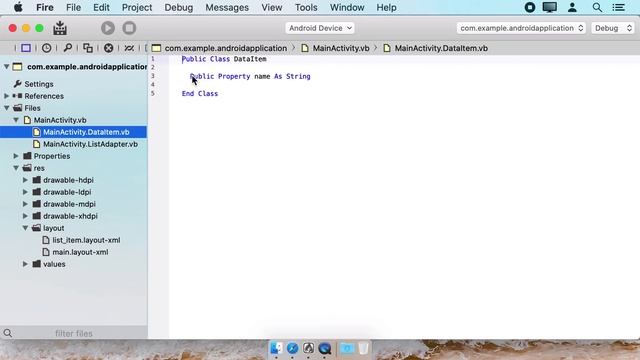Click the filter files input field
The width and height of the screenshot is (640, 360).
coord(74,333)
